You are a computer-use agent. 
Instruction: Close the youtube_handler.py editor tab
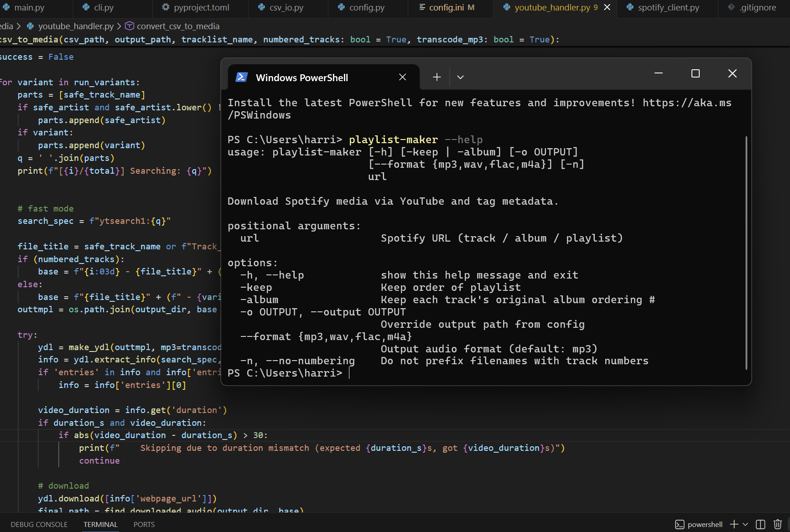coord(607,7)
